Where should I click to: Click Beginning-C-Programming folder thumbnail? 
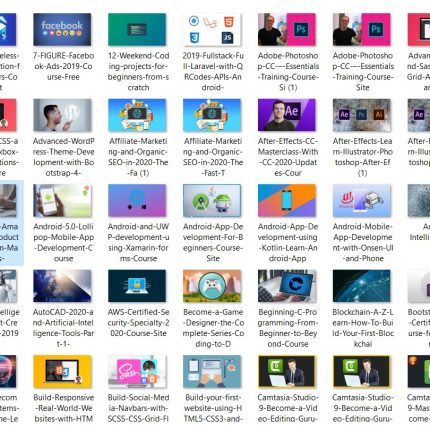(x=287, y=286)
